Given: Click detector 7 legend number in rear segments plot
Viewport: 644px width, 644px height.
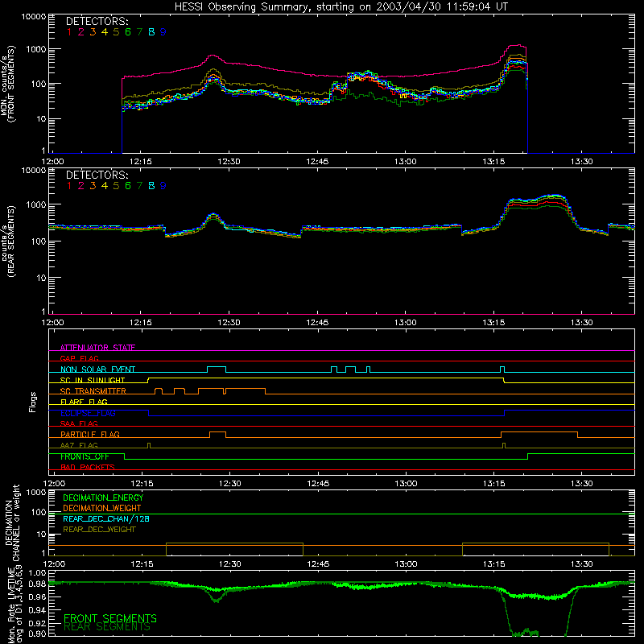Looking at the screenshot, I should coord(139,186).
